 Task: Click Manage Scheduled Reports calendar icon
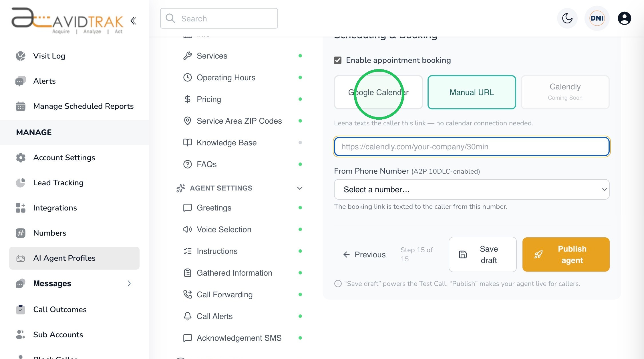21,106
